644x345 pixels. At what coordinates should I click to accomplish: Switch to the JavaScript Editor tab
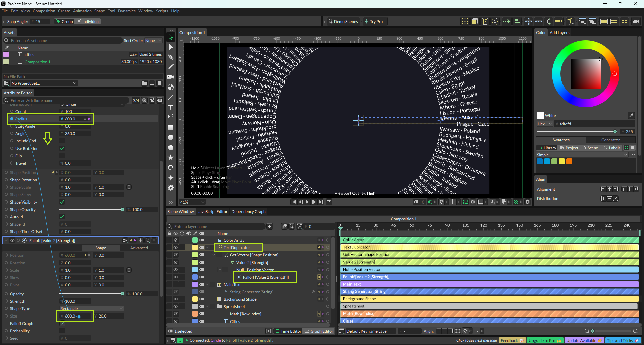tap(212, 212)
